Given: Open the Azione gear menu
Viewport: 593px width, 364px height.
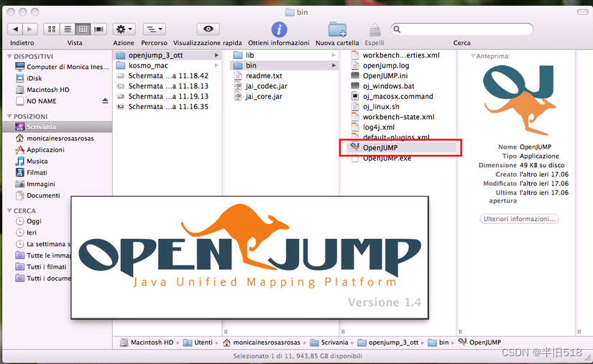Looking at the screenshot, I should click(124, 29).
